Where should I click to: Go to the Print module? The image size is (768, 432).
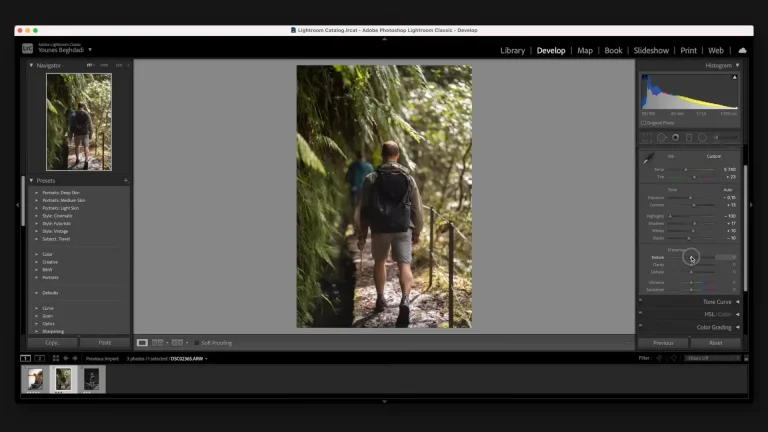688,50
